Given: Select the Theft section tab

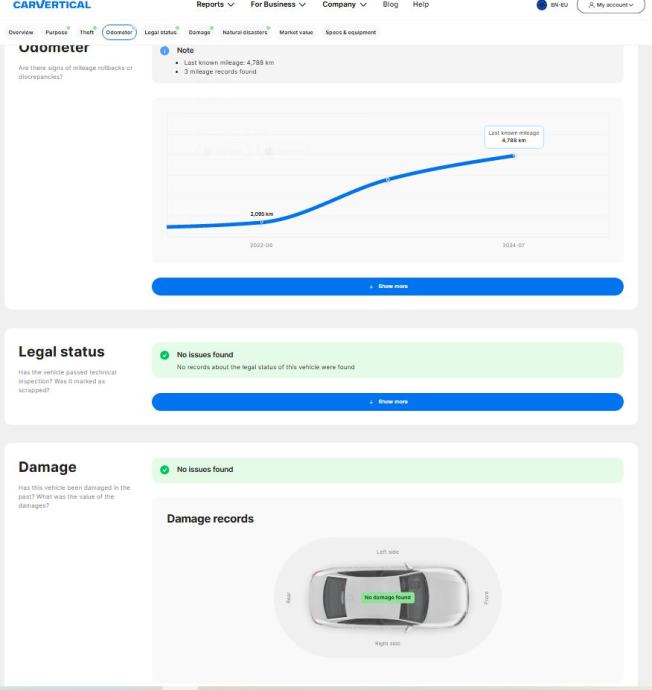Looking at the screenshot, I should tap(87, 32).
